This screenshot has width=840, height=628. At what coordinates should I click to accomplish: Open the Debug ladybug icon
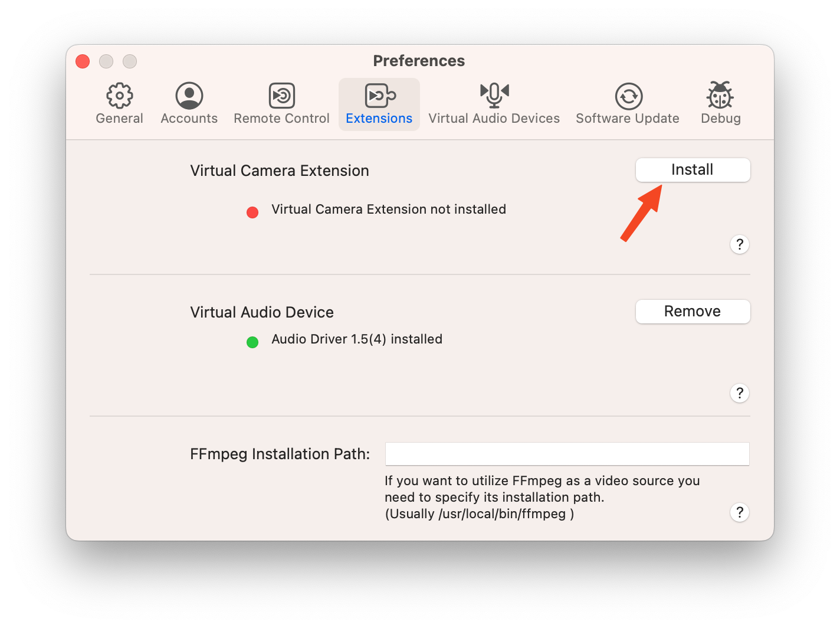[x=720, y=96]
